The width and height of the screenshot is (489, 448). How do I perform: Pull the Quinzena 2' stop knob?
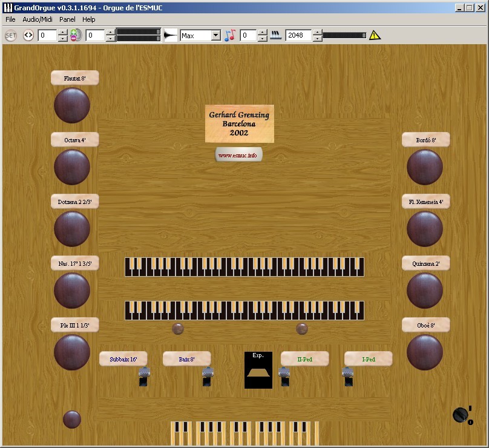425,291
